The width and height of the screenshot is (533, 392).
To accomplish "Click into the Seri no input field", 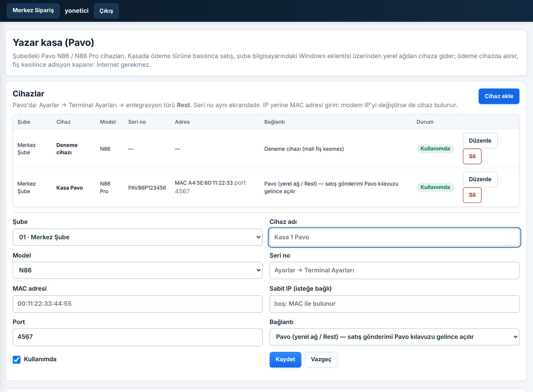I will click(394, 270).
